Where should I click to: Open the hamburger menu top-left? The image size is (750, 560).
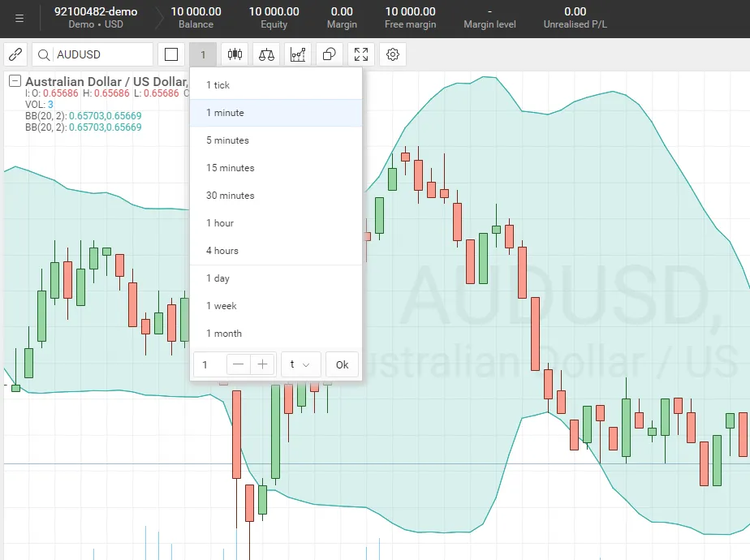(x=19, y=19)
